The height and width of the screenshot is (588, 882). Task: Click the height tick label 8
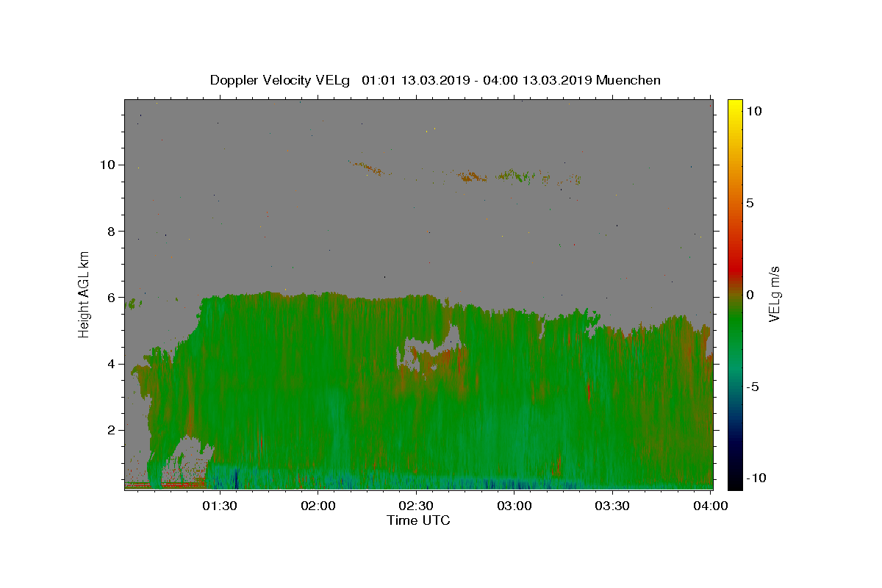point(111,231)
